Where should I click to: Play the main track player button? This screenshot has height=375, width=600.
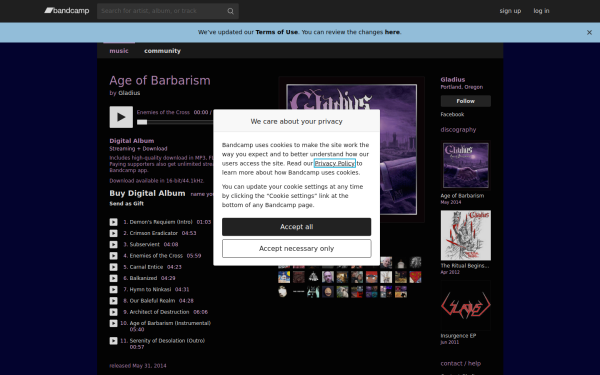(121, 117)
